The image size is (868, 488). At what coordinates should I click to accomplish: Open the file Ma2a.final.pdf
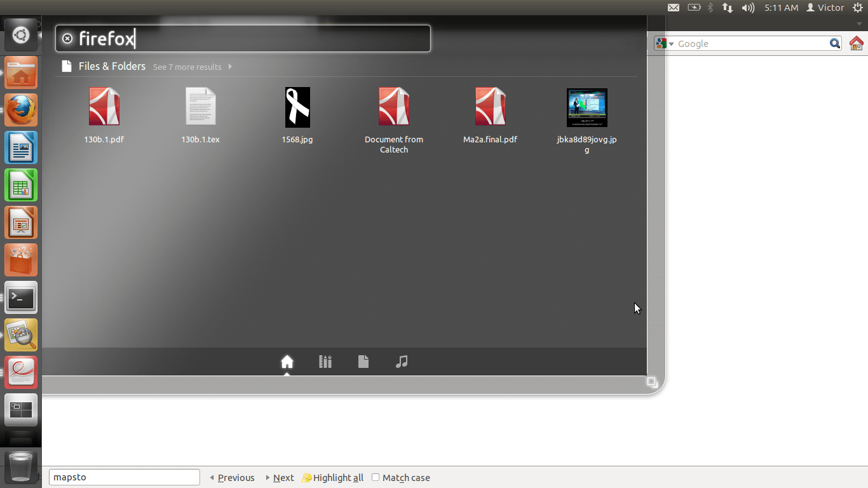point(491,115)
